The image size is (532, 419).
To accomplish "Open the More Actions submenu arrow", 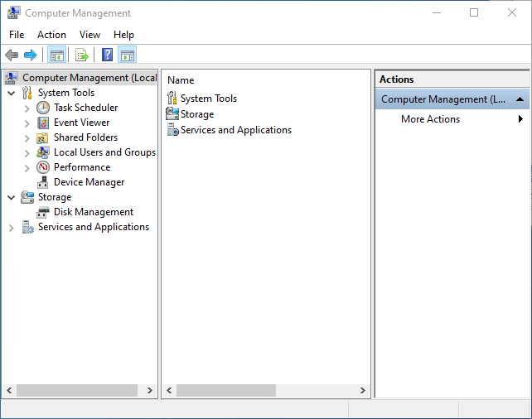I will tap(520, 119).
